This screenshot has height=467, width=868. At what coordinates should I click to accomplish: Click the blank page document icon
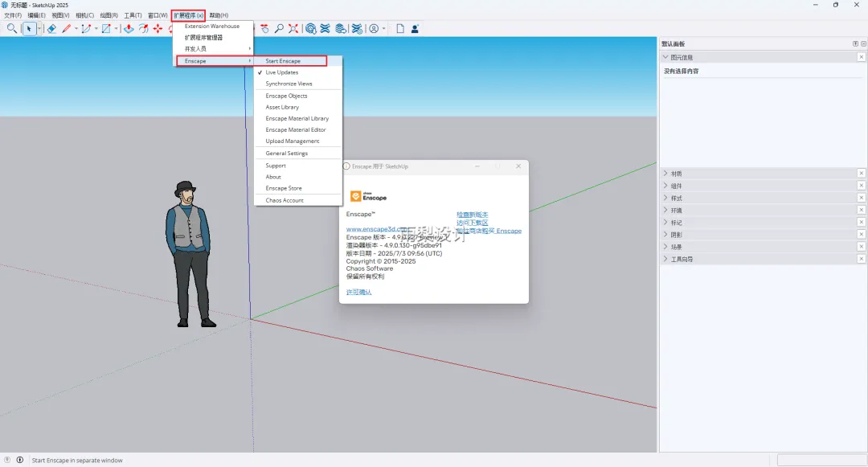(400, 28)
